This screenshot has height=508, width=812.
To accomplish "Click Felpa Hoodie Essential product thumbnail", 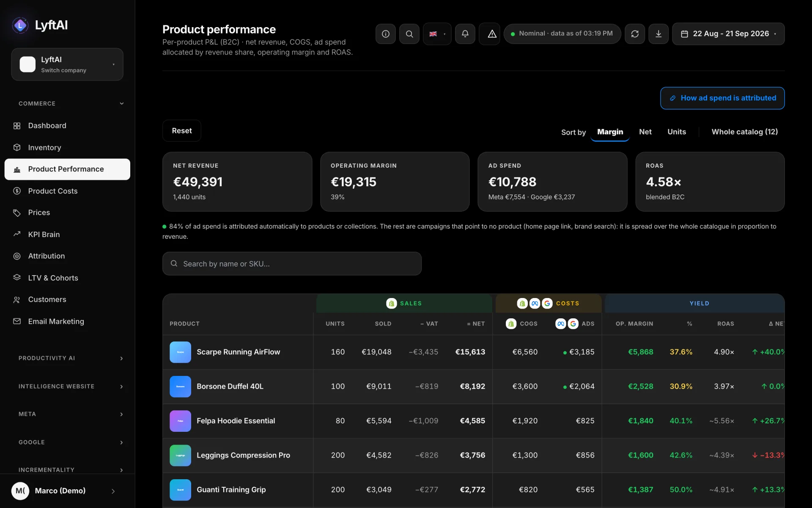I will [180, 421].
